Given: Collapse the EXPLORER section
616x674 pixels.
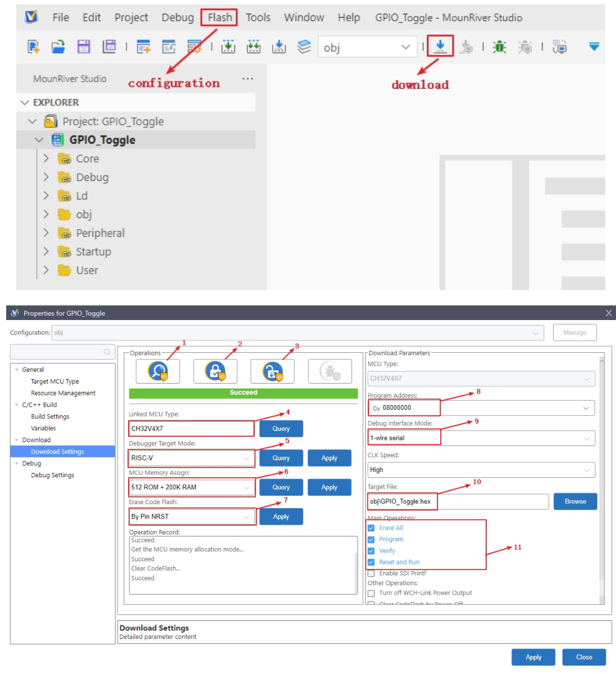Looking at the screenshot, I should 25,102.
